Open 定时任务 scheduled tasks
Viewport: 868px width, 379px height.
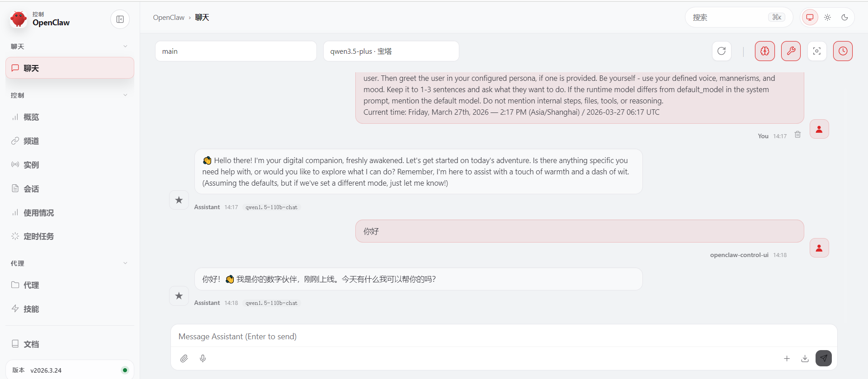pyautogui.click(x=70, y=237)
